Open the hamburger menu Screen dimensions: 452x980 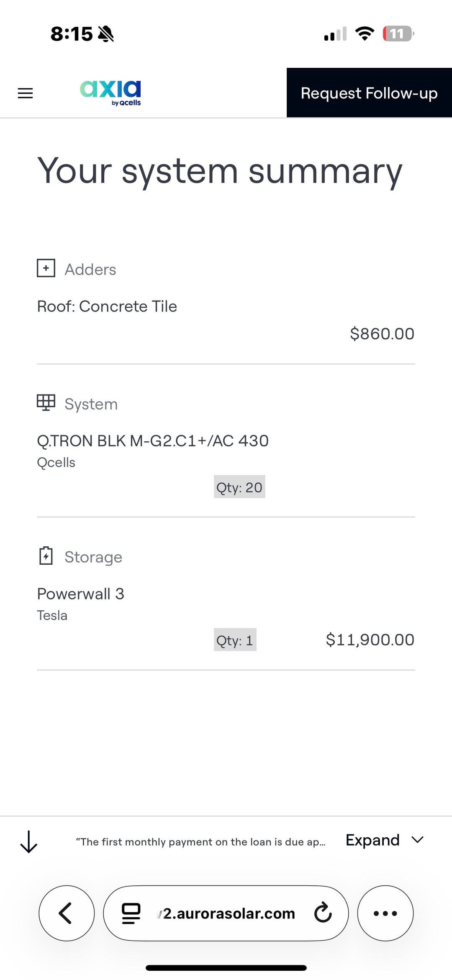tap(25, 93)
